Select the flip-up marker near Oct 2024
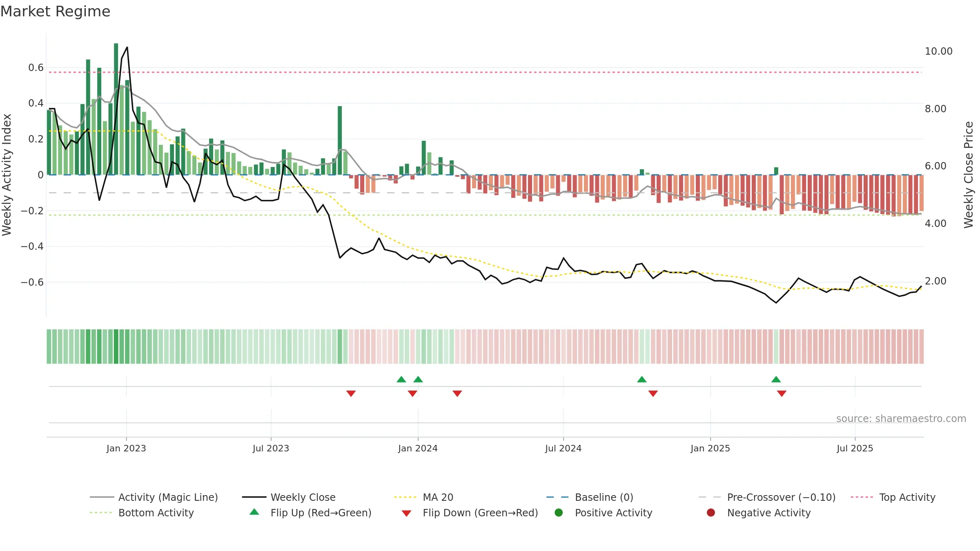This screenshot has width=980, height=551. point(642,379)
